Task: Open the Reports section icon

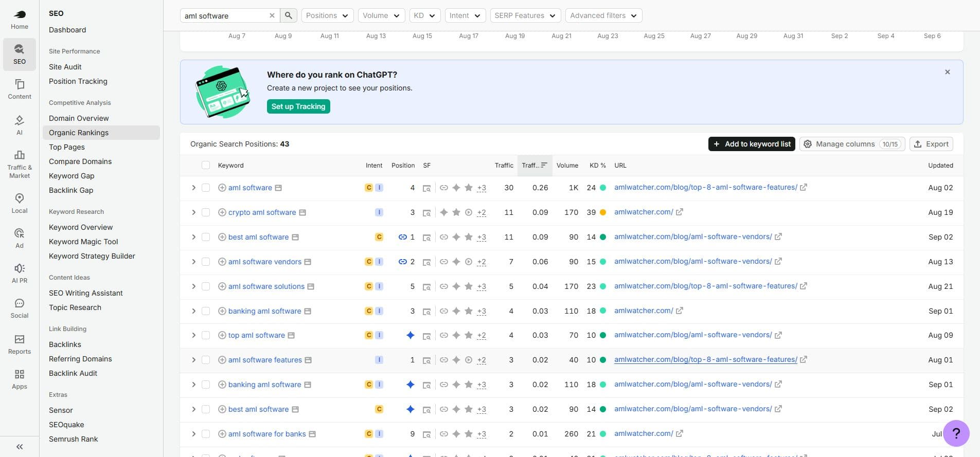Action: coord(20,344)
